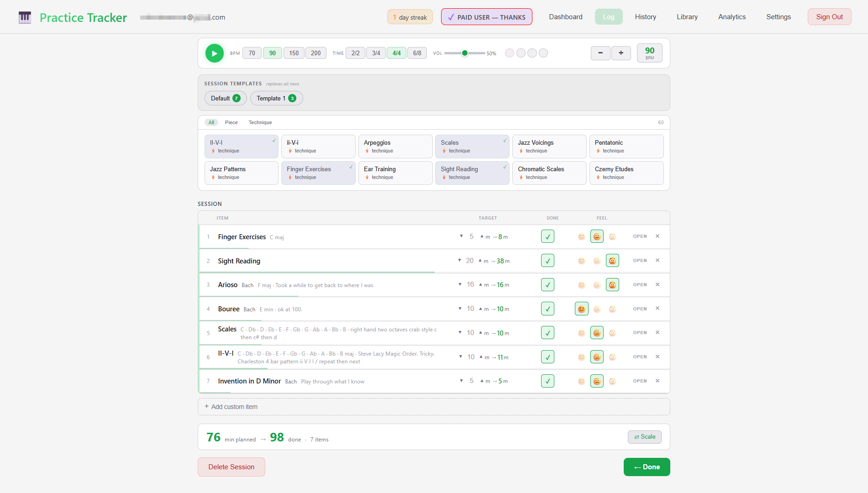Adjust the metronome volume slider

pyautogui.click(x=464, y=53)
